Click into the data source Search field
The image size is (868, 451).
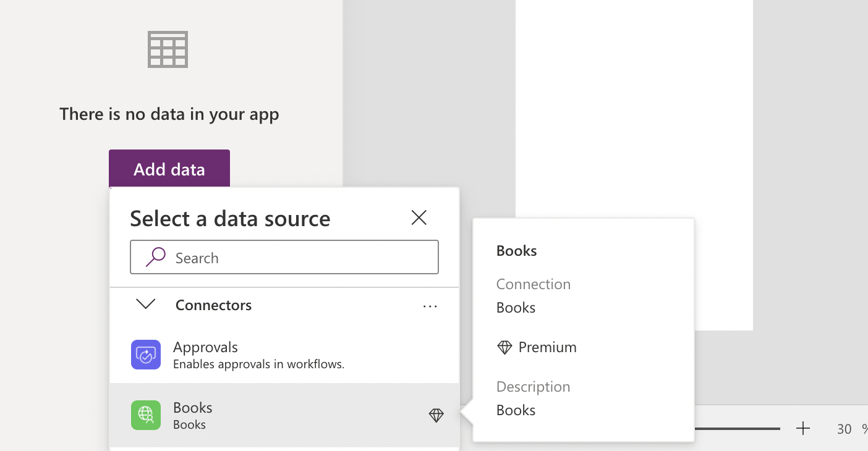(x=297, y=258)
